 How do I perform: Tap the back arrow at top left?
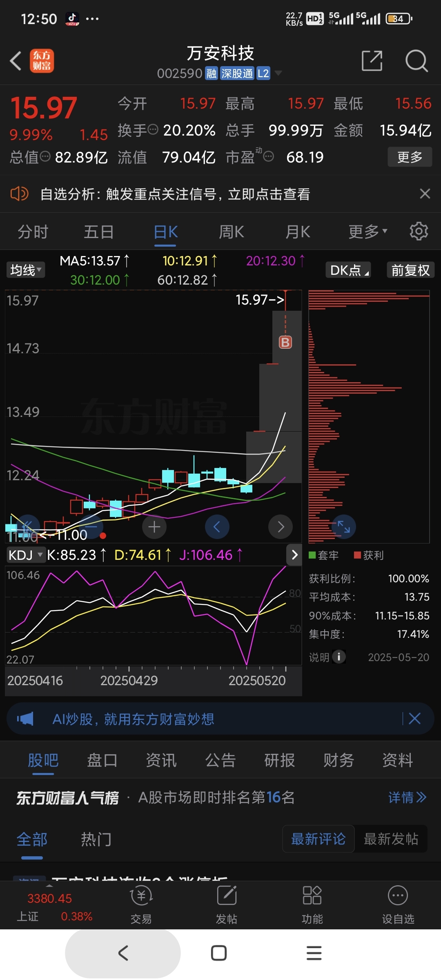coord(16,61)
